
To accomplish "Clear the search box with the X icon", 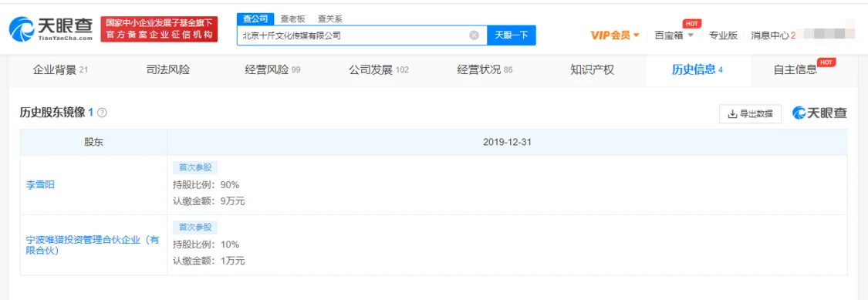I will (474, 35).
